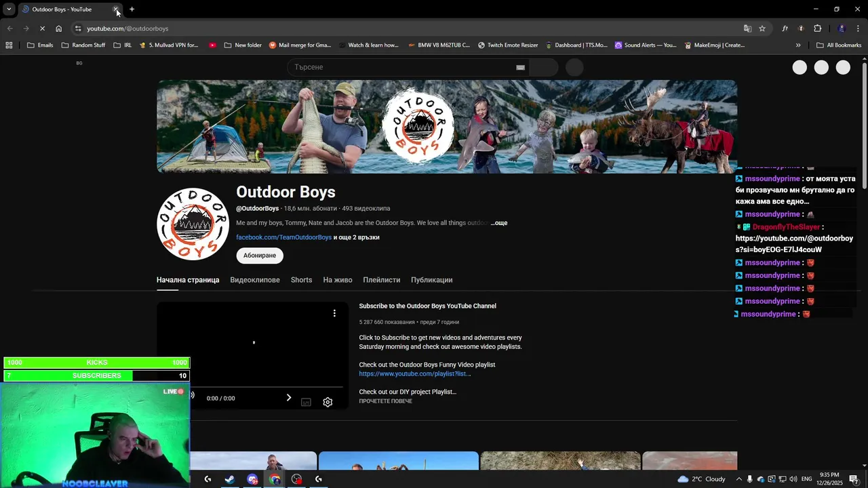Image resolution: width=868 pixels, height=488 pixels.
Task: Skip to the next video in player
Action: (289, 398)
